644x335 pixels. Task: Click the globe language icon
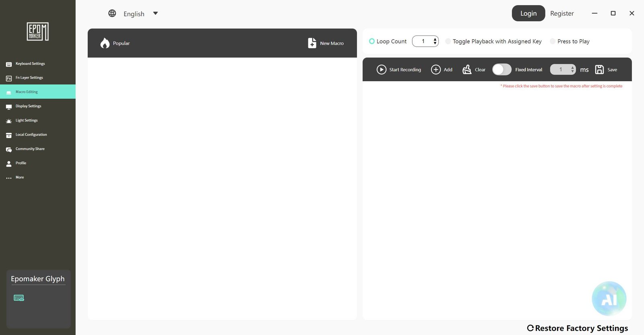112,13
